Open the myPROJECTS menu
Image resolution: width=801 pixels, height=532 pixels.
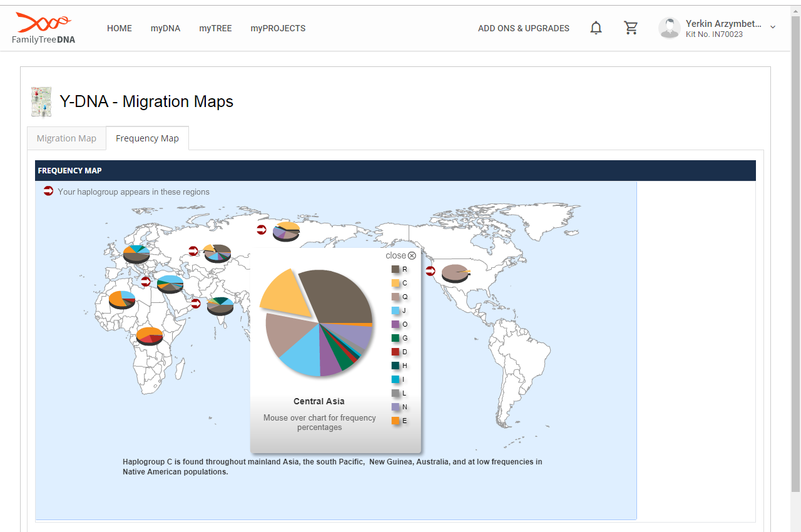(278, 28)
